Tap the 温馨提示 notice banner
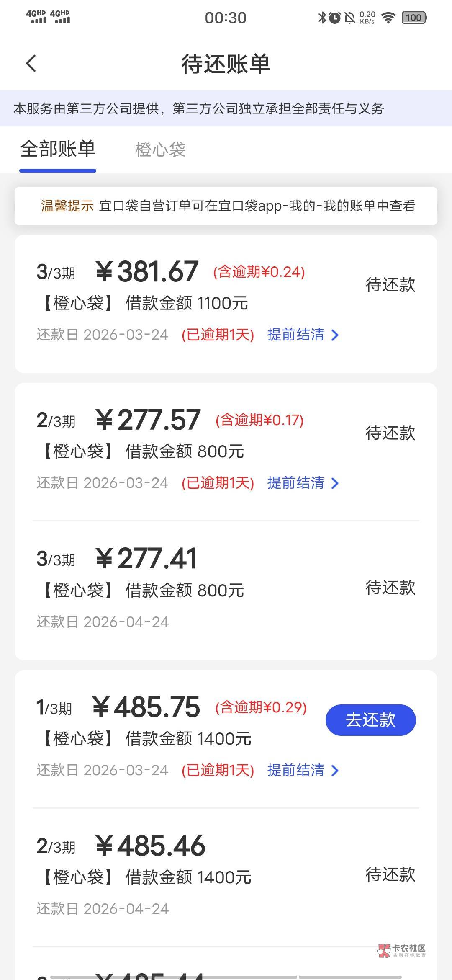This screenshot has width=452, height=980. coord(226,206)
